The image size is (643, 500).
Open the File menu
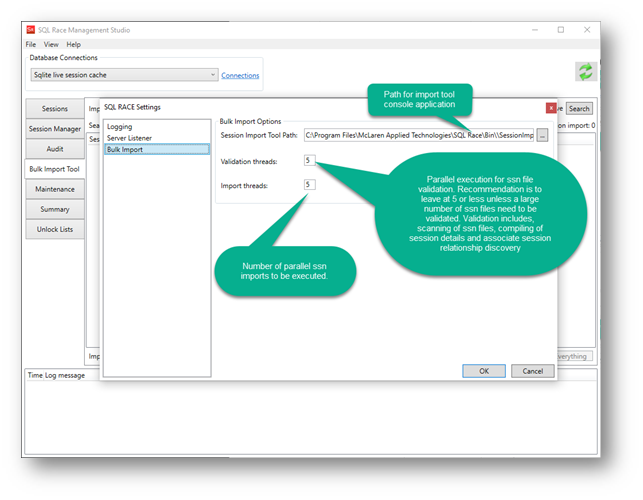click(31, 44)
